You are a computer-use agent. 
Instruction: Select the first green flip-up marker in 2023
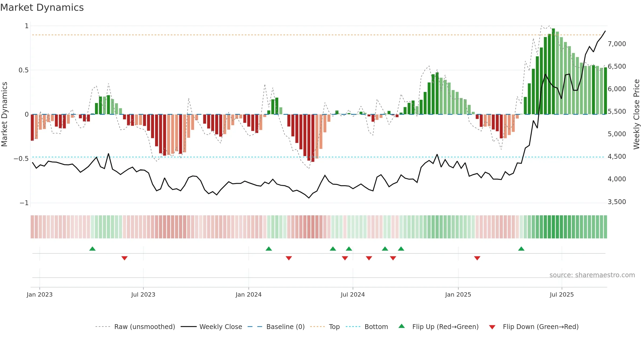(92, 249)
